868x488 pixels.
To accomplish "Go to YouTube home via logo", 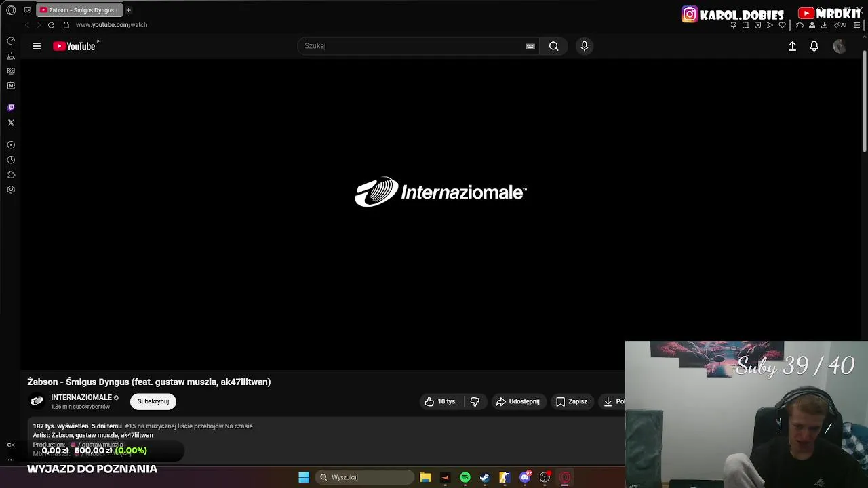I will click(x=74, y=46).
